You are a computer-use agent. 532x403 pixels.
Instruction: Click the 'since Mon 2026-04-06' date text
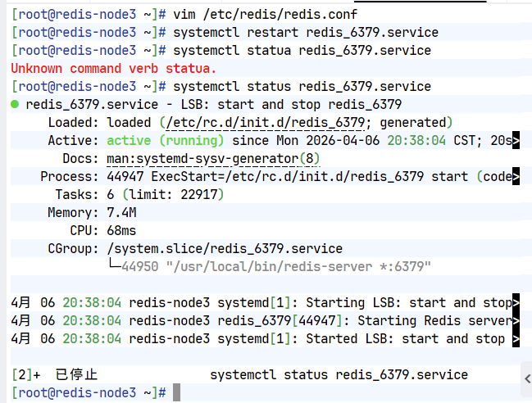click(306, 140)
